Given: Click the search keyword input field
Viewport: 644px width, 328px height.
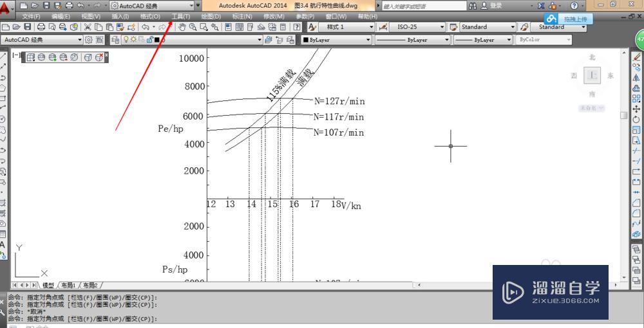Looking at the screenshot, I should click(424, 6).
